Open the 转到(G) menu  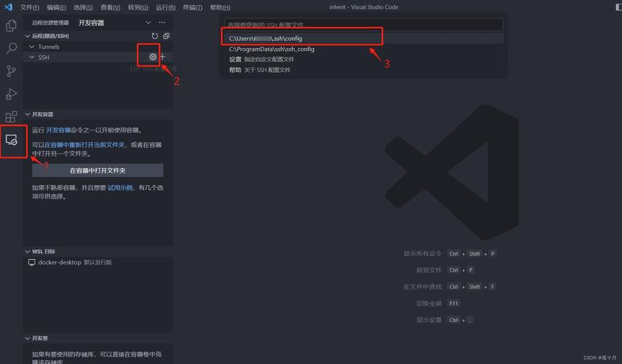(x=138, y=7)
